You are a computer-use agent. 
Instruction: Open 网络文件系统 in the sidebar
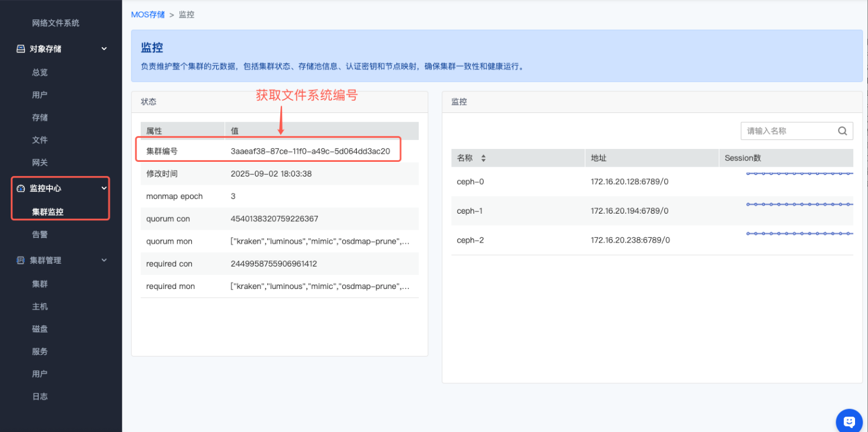[x=55, y=23]
